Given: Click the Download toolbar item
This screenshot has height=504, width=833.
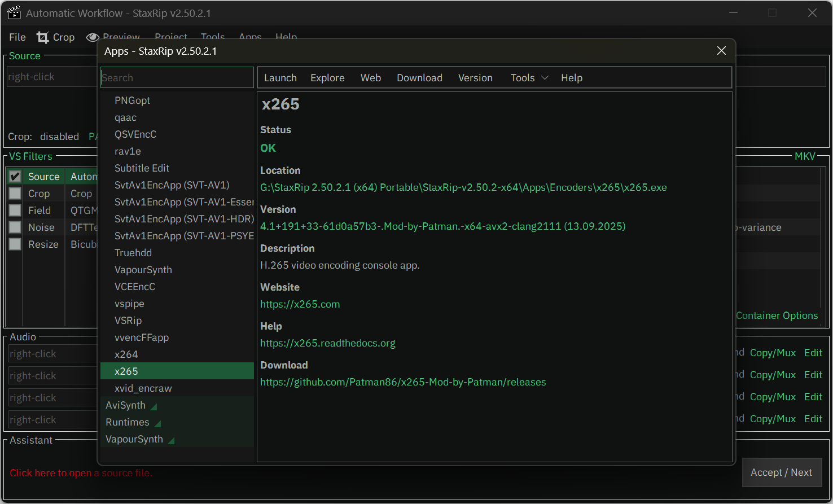Looking at the screenshot, I should (x=419, y=78).
